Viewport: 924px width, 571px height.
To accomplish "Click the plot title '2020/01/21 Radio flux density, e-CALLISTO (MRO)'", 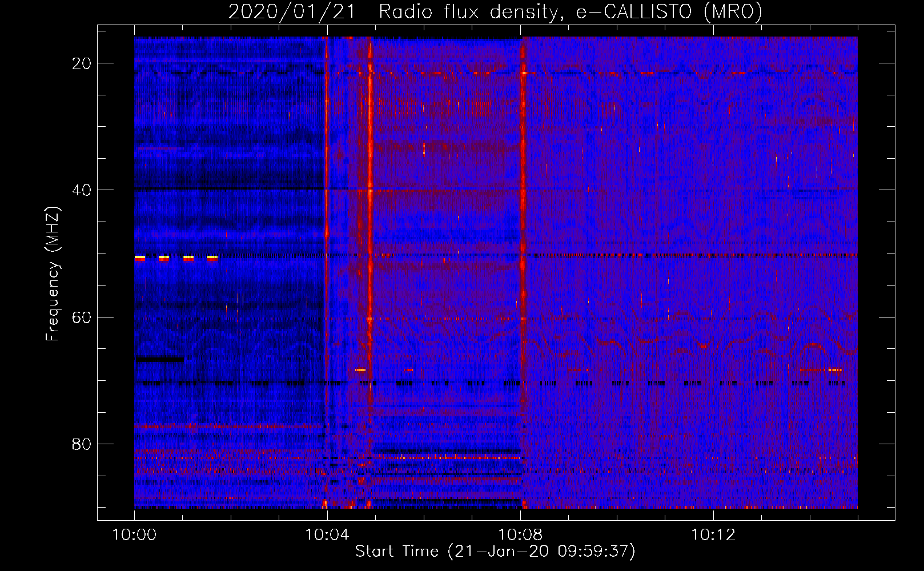I will (495, 12).
